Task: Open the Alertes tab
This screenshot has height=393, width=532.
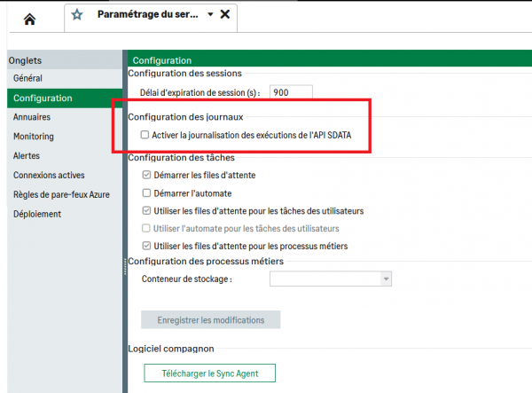Action: pos(65,156)
